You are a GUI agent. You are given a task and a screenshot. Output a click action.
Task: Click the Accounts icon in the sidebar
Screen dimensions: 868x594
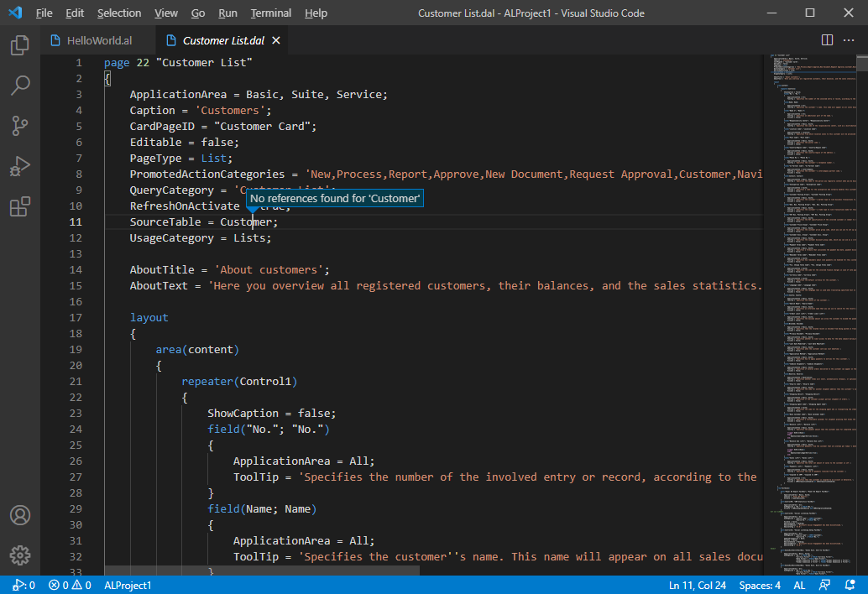pos(20,515)
